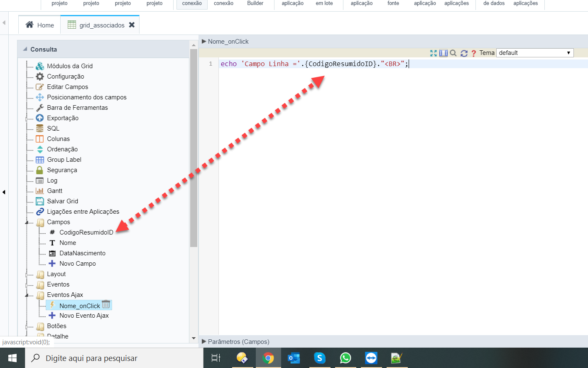
Task: Toggle the editor column layout icon
Action: click(443, 53)
